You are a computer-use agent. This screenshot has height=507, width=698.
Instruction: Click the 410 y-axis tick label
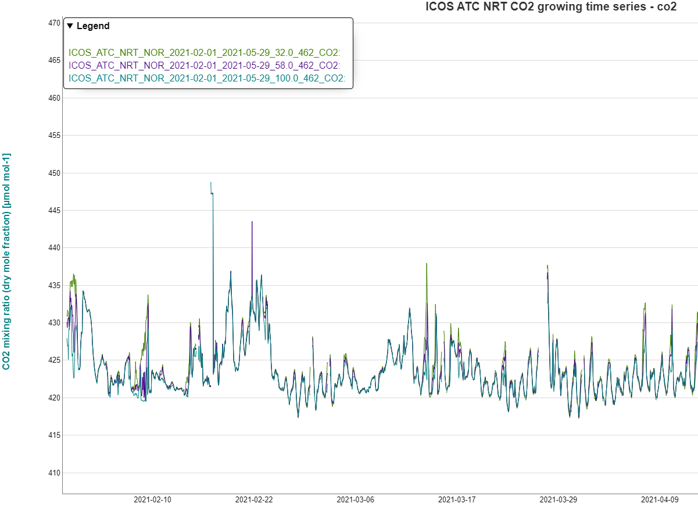coord(54,473)
